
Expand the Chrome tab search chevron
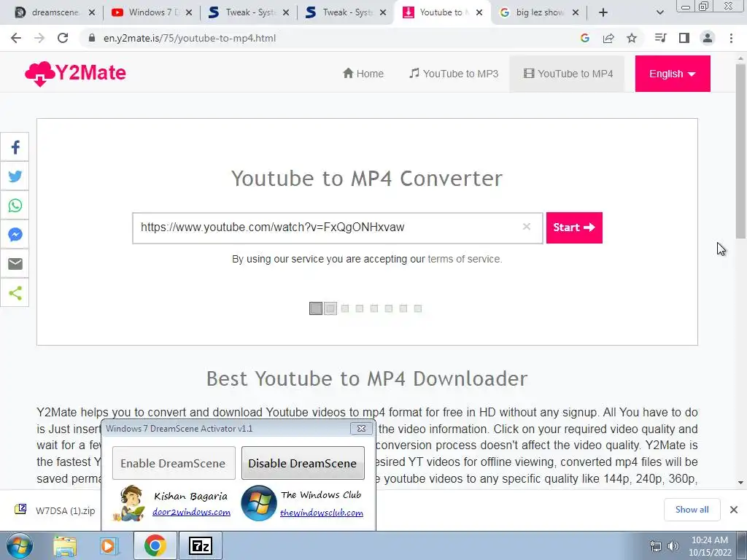(x=659, y=12)
